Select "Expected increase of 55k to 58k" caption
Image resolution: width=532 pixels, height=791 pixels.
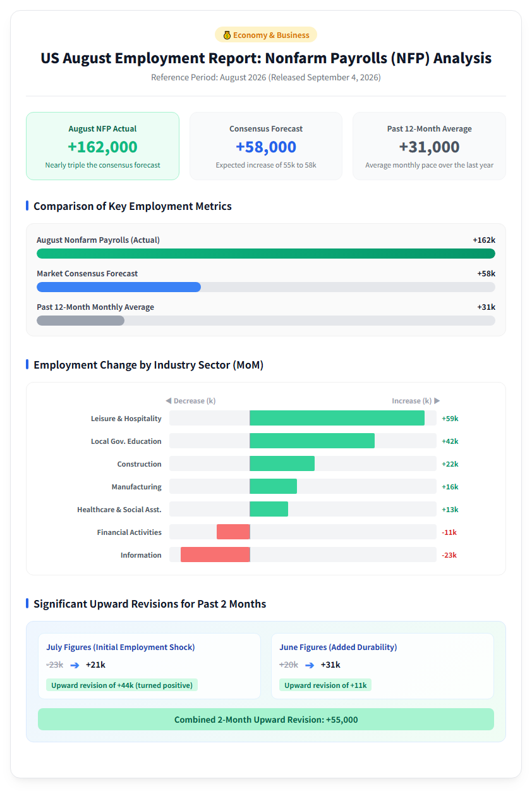(266, 165)
